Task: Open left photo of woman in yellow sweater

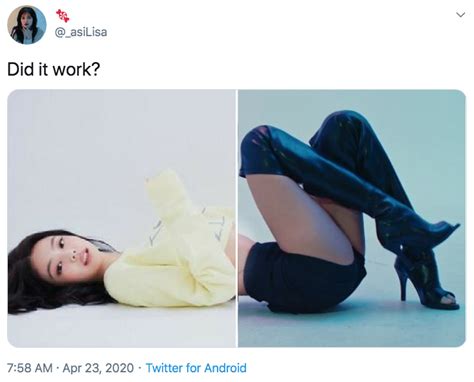Action: click(122, 218)
